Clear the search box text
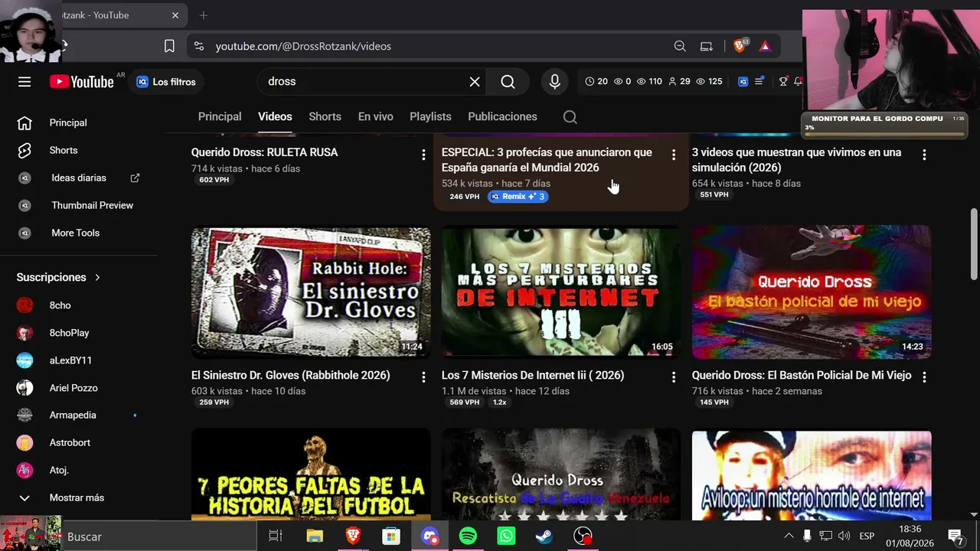 point(475,82)
